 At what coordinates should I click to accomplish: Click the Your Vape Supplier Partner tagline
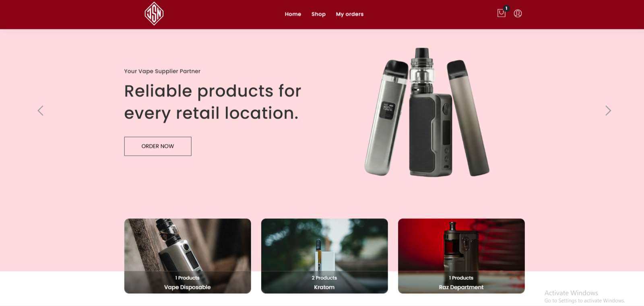(x=162, y=71)
